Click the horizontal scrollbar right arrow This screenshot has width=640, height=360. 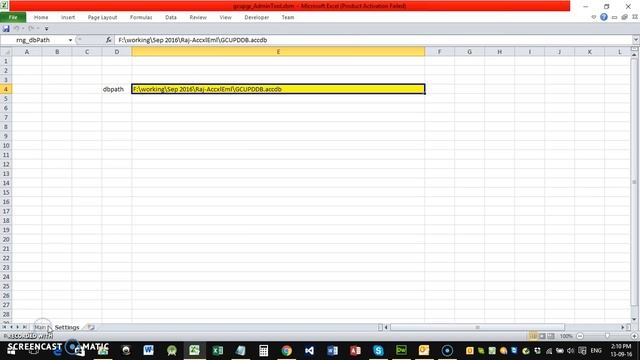(x=623, y=327)
